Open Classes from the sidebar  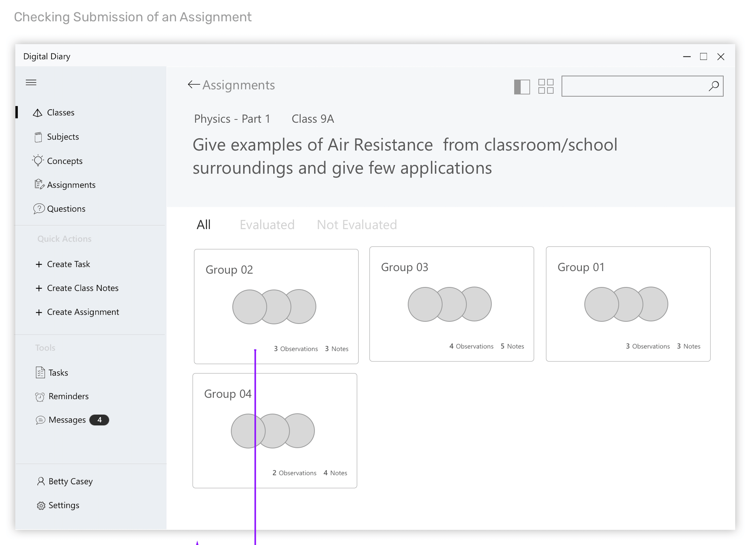point(60,112)
